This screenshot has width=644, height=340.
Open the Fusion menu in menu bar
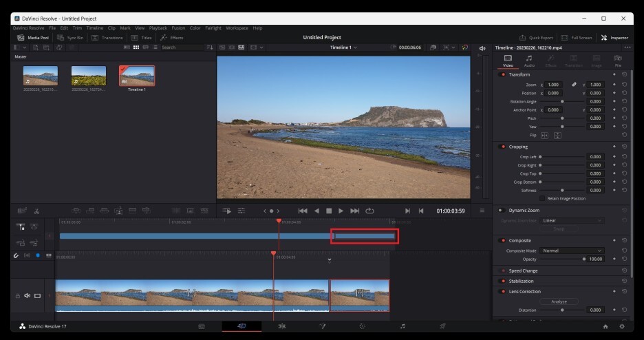[x=178, y=28]
